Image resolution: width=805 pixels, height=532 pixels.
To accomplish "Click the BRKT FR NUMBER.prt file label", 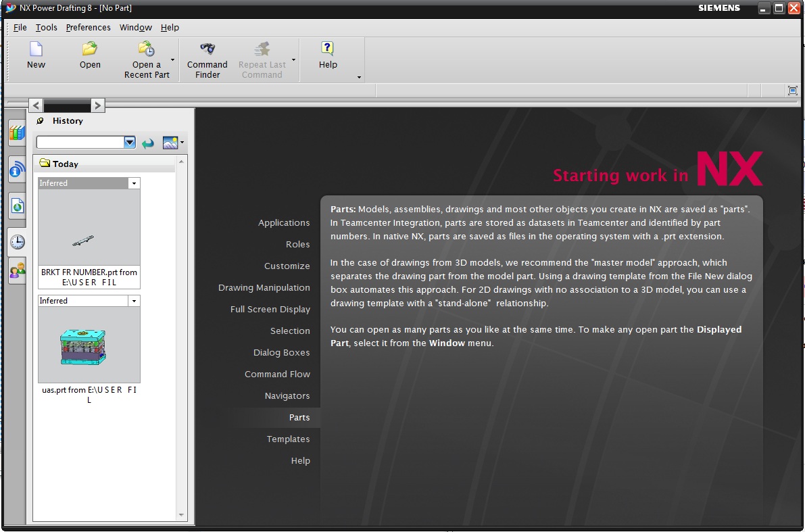I will (89, 277).
